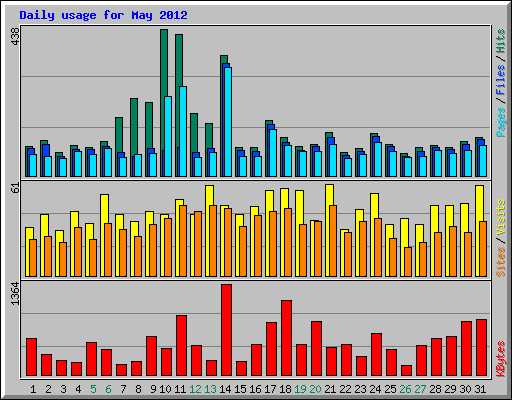Select green weekend day label 26
Viewport: 512px width, 400px height.
coord(405,389)
